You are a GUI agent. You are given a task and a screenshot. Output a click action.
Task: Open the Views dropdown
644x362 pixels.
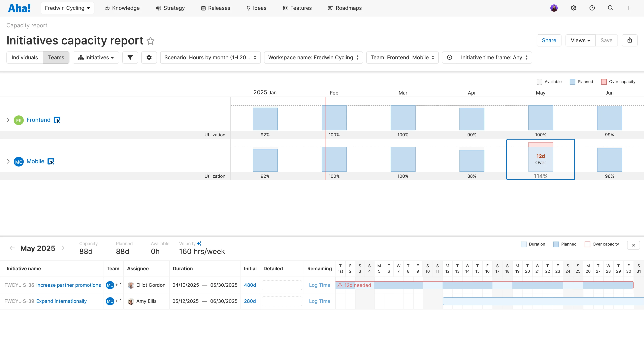(580, 40)
